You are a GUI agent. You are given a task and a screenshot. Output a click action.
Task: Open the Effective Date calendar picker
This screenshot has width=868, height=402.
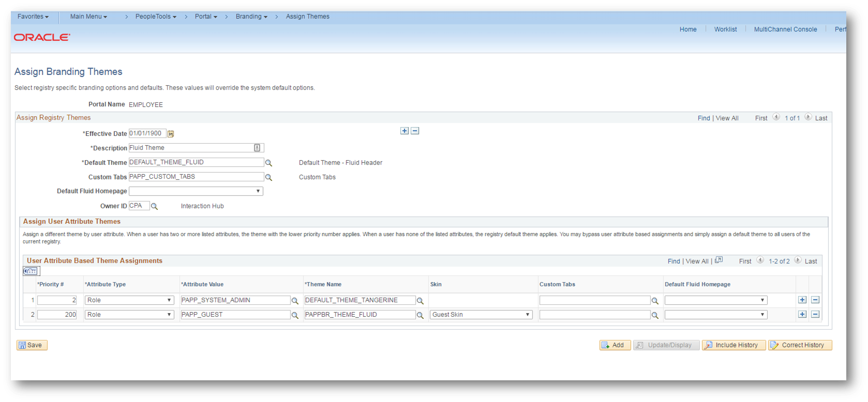coord(171,134)
